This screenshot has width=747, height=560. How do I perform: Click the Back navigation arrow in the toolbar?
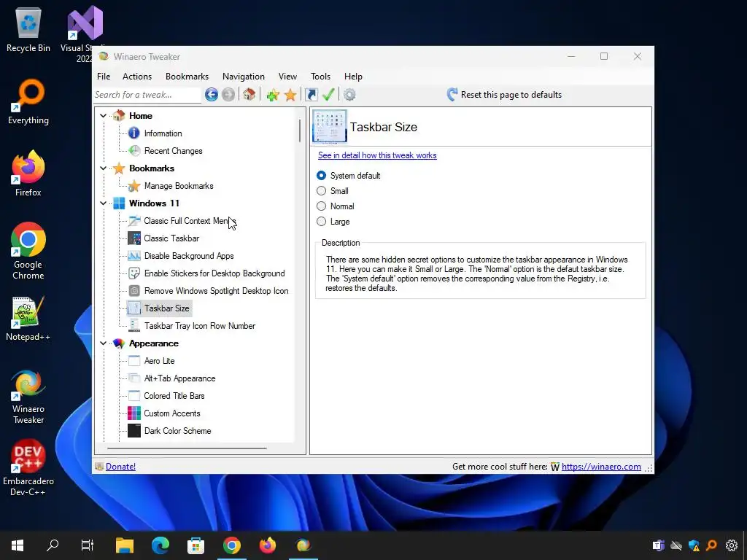point(212,95)
